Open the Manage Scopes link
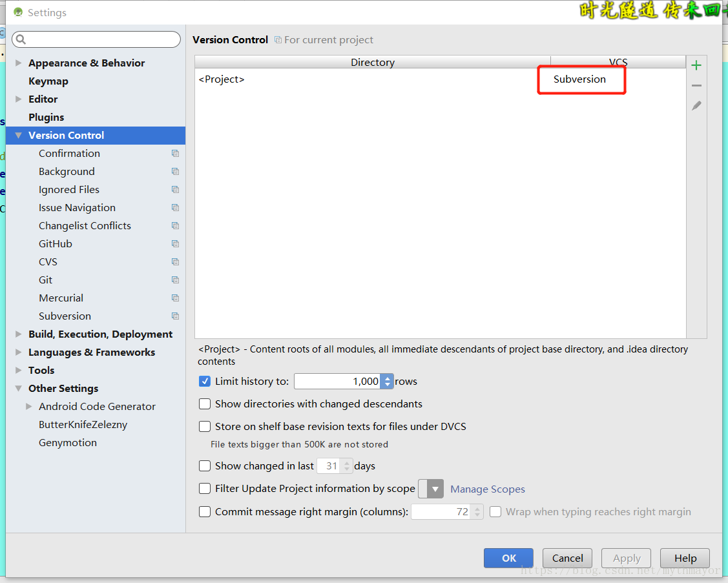This screenshot has width=728, height=583. [488, 489]
